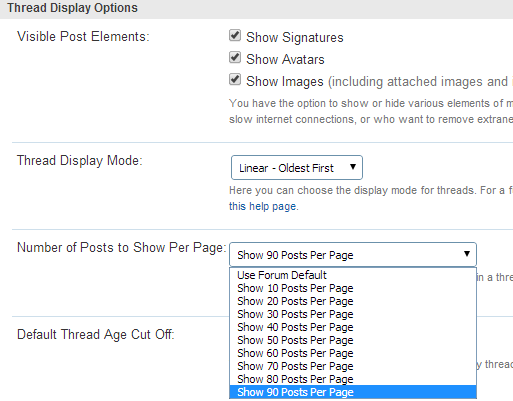Click the arrow on Linear - Oldest First
The height and width of the screenshot is (401, 513).
353,167
